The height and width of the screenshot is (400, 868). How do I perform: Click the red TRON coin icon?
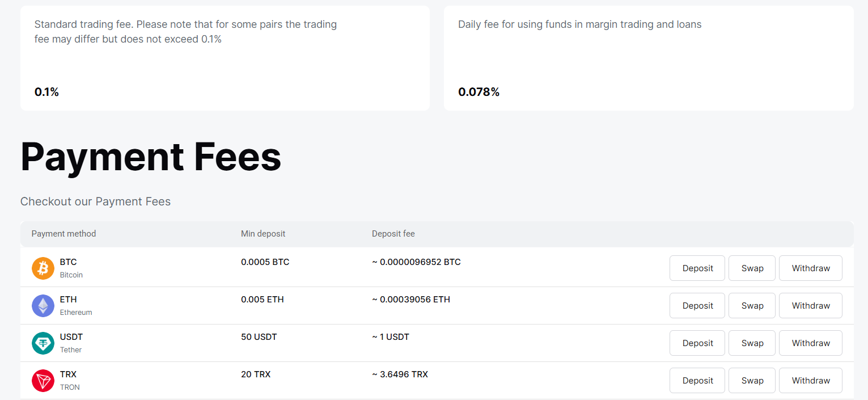tap(43, 380)
